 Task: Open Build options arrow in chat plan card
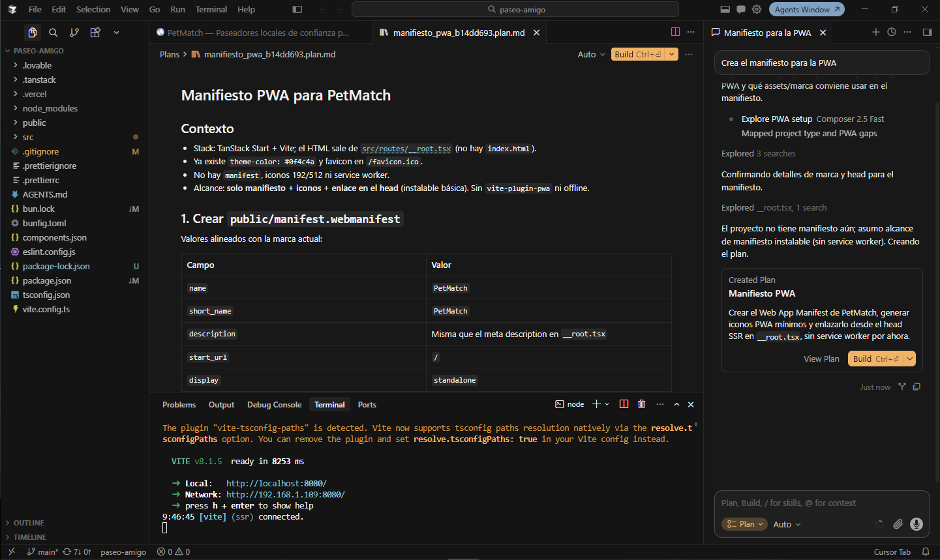coord(909,359)
